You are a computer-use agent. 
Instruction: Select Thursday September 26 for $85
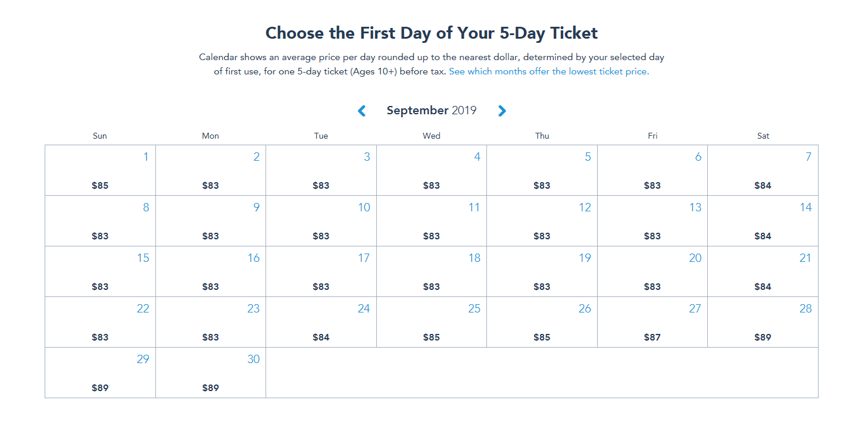click(542, 322)
